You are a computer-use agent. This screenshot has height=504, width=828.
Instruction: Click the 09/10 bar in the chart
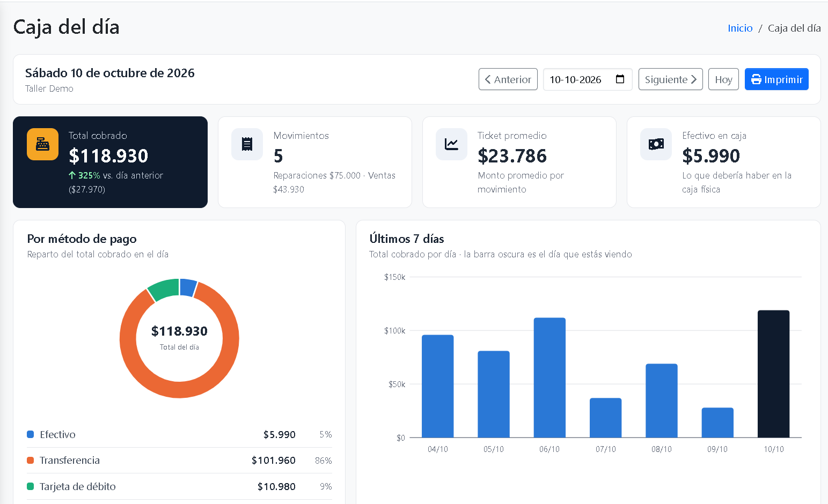717,423
